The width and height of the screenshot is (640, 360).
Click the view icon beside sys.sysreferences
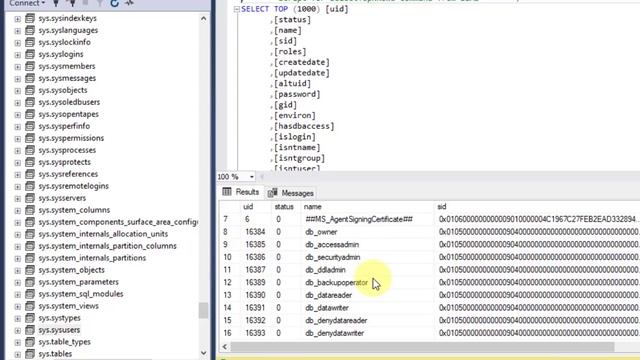point(30,174)
